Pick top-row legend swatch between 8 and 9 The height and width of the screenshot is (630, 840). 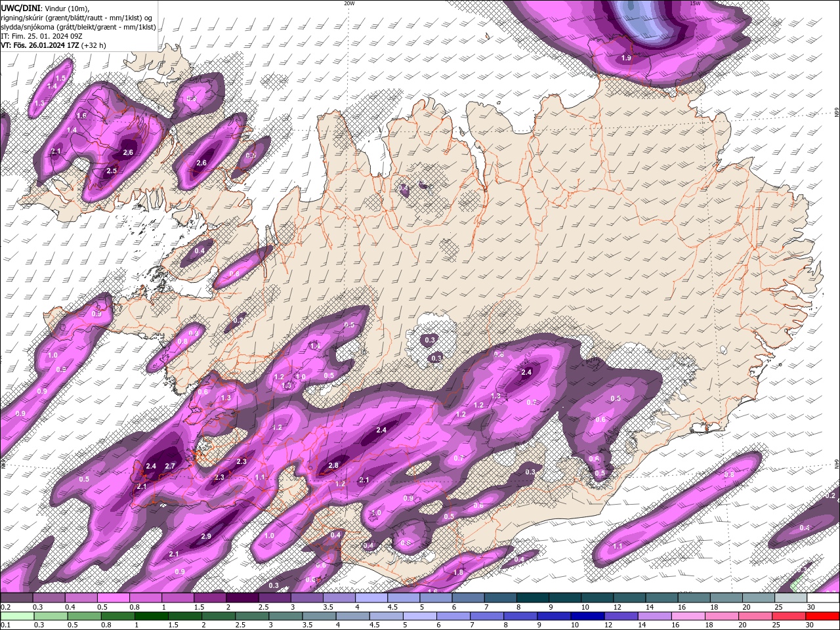click(532, 598)
